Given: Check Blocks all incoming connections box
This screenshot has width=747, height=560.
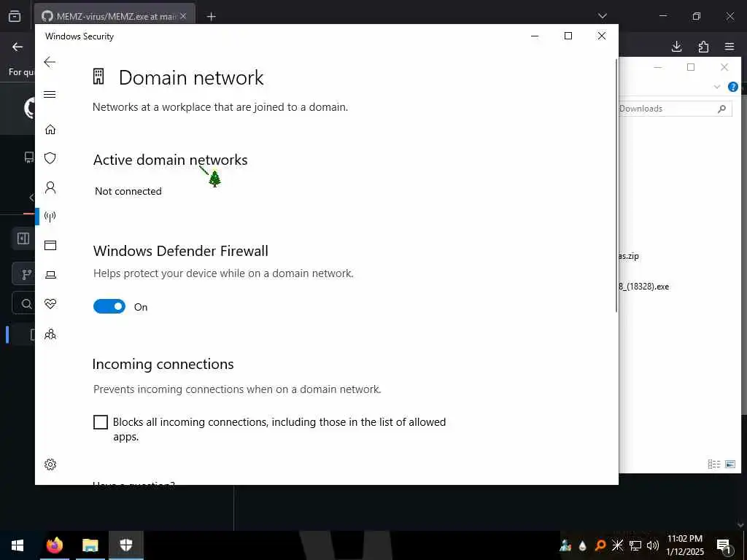Looking at the screenshot, I should (101, 422).
